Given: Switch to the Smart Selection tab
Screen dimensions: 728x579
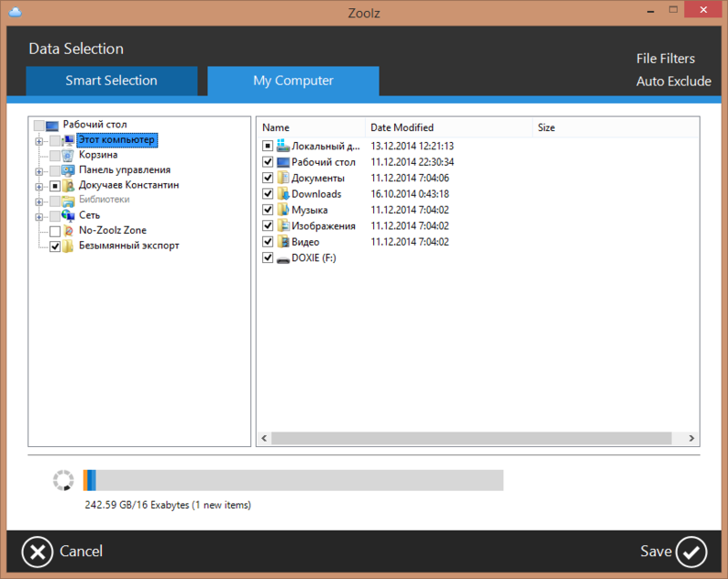Looking at the screenshot, I should (x=111, y=81).
